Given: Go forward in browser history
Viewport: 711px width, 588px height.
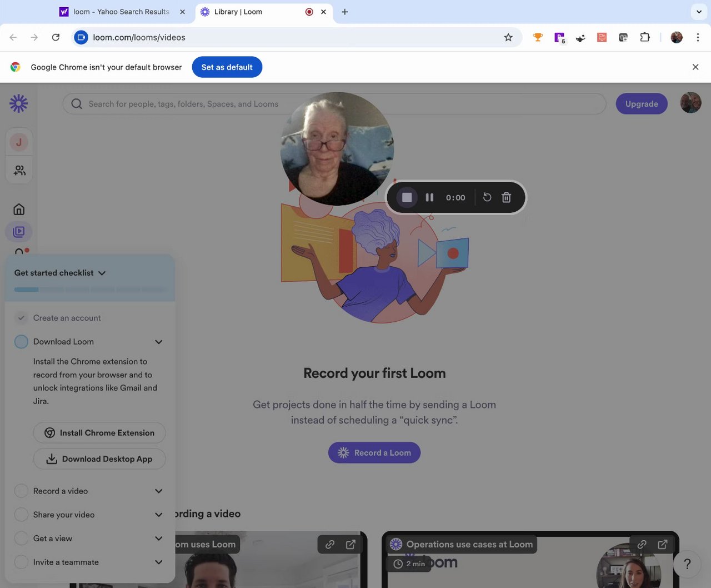Looking at the screenshot, I should point(34,37).
